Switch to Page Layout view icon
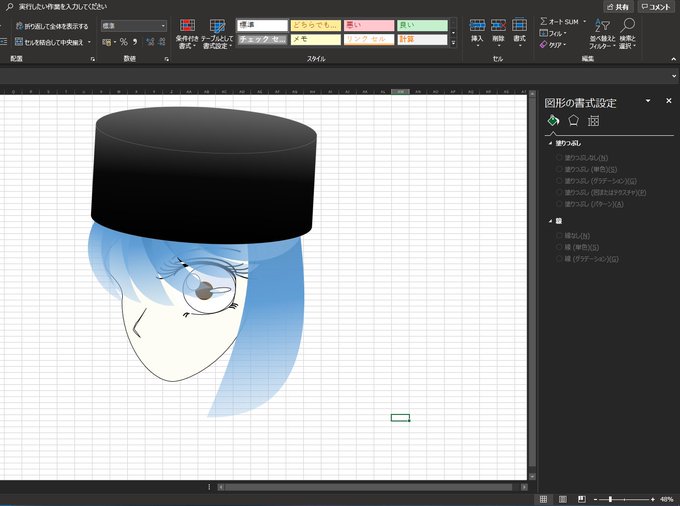 [x=562, y=499]
